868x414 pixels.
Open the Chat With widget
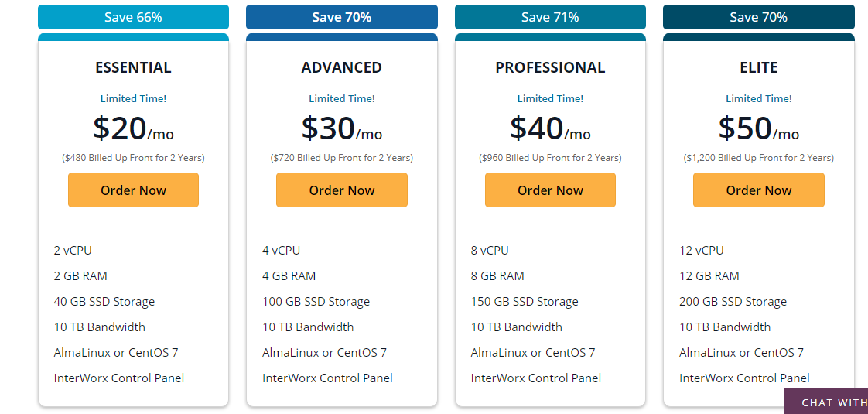[x=826, y=402]
